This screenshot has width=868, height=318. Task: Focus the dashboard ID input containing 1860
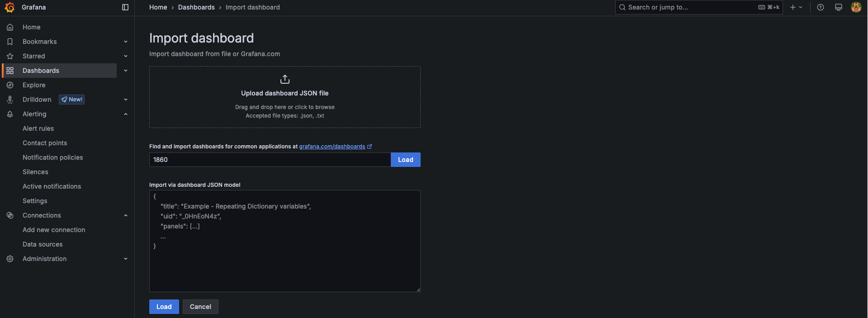coord(270,160)
